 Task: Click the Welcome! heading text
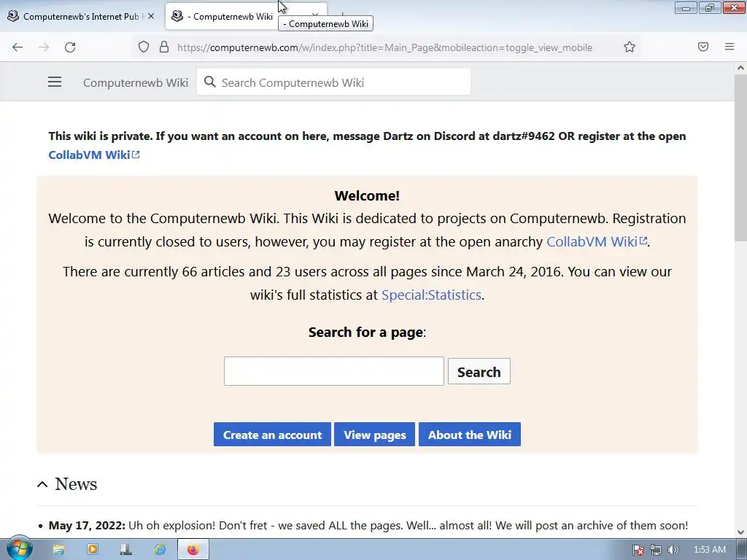click(x=367, y=195)
